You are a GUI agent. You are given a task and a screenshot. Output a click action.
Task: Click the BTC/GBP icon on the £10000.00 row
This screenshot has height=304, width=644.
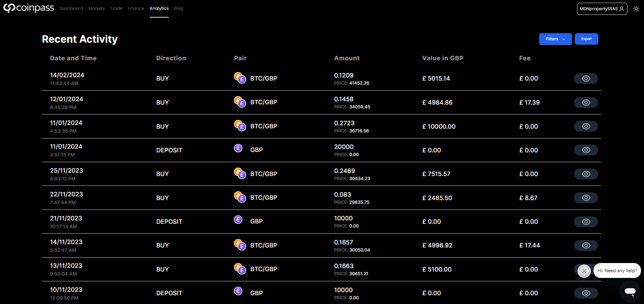(x=240, y=126)
